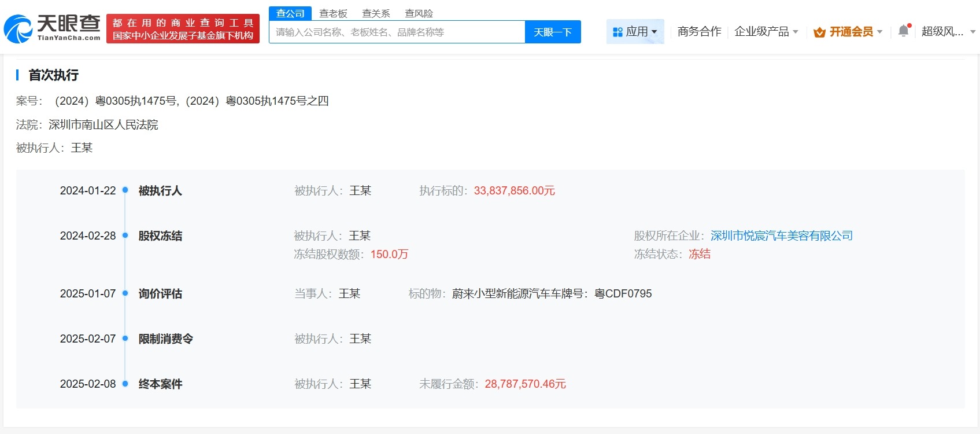Click the 2024-02-28 股权冻结 timeline dot

(x=125, y=236)
